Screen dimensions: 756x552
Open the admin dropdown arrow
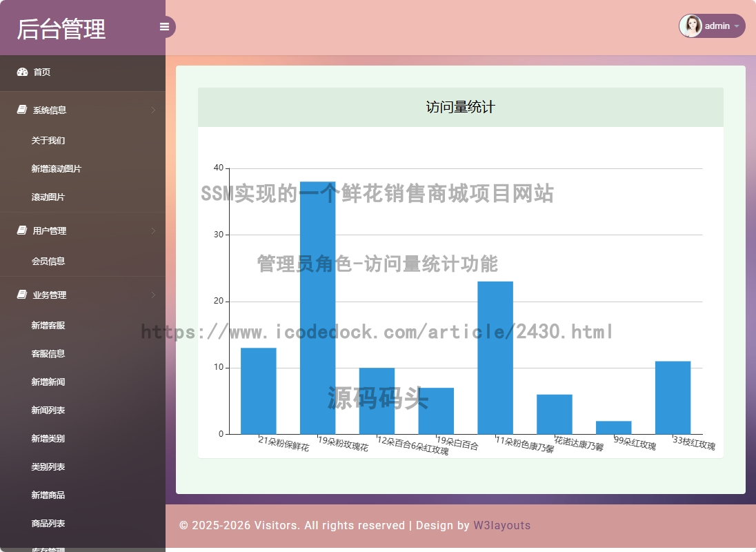737,26
